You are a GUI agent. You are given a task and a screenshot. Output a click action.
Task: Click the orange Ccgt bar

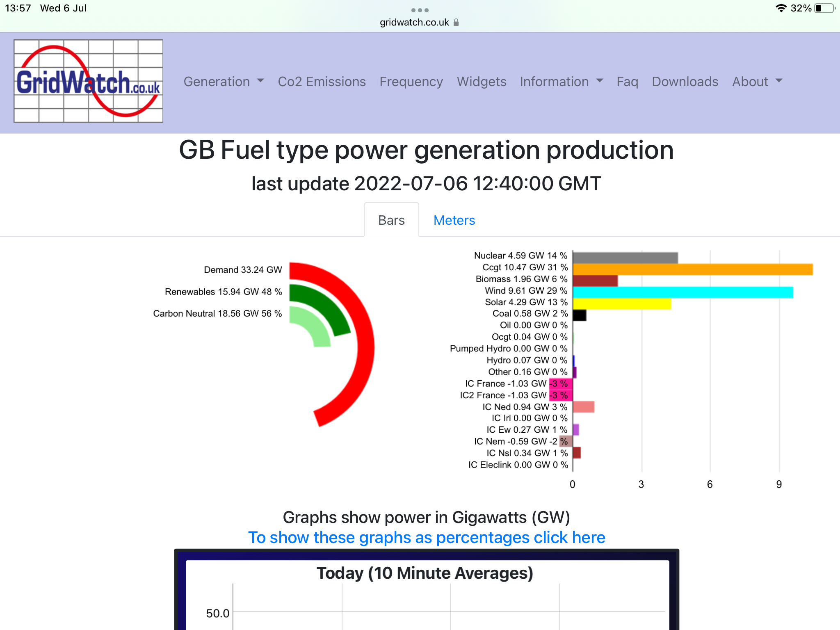(692, 269)
